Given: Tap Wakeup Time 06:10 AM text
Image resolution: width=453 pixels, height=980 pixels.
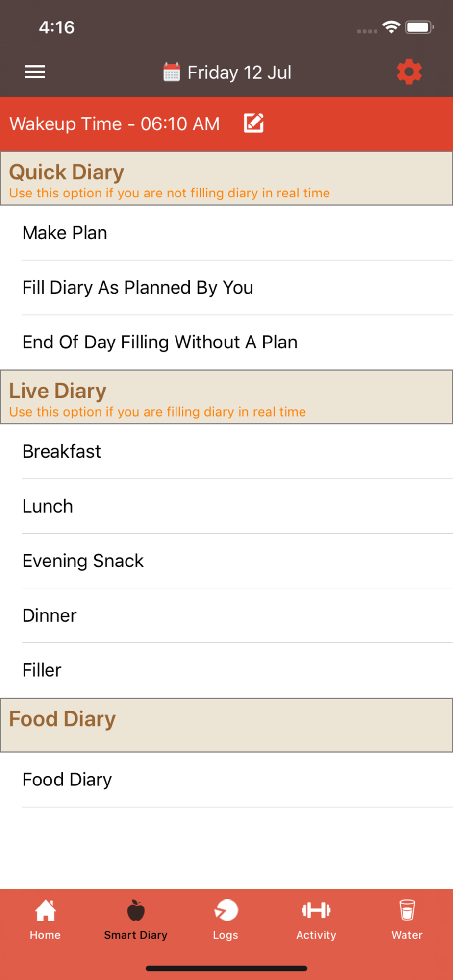Looking at the screenshot, I should click(x=115, y=124).
